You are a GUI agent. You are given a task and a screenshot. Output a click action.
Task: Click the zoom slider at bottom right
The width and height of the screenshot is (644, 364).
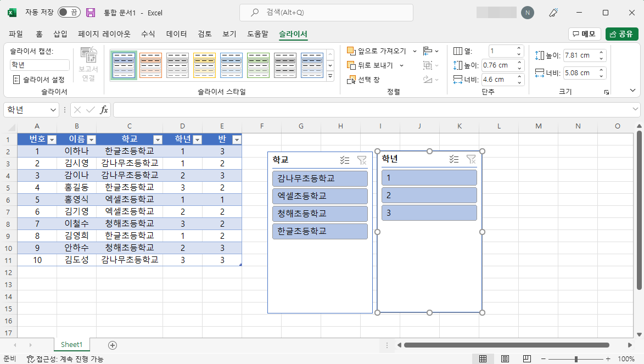578,359
